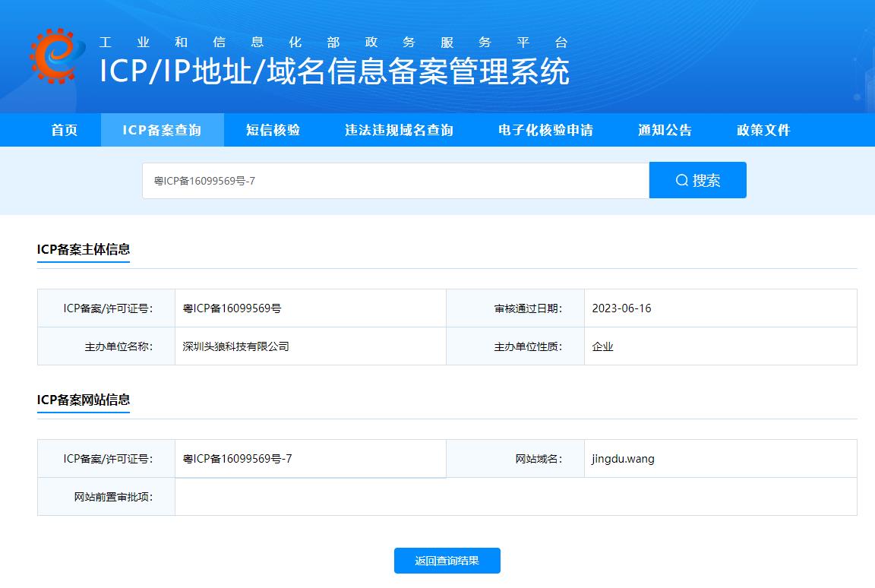This screenshot has width=875, height=588.
Task: Select the 粤ICP备16099569号 license value
Action: tap(232, 308)
